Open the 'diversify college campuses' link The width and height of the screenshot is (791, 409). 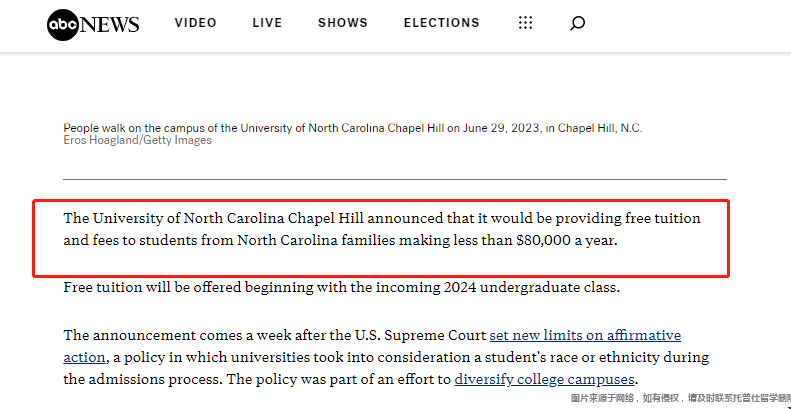pyautogui.click(x=544, y=379)
